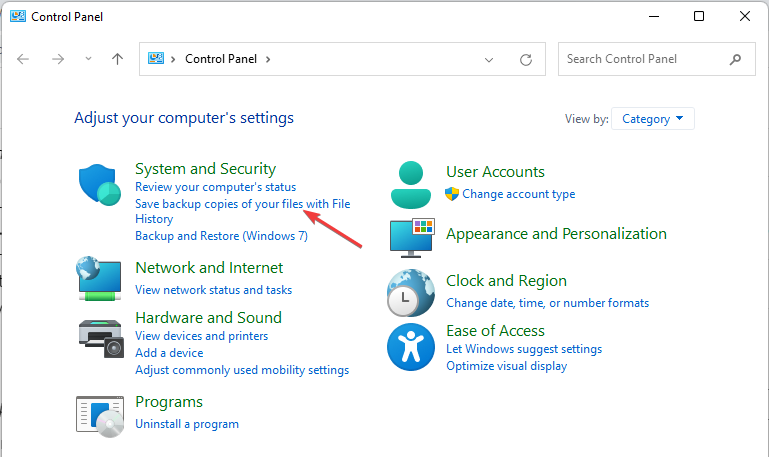Click the Ease of Access icon
Viewport: 769px width, 457px height.
pos(410,347)
